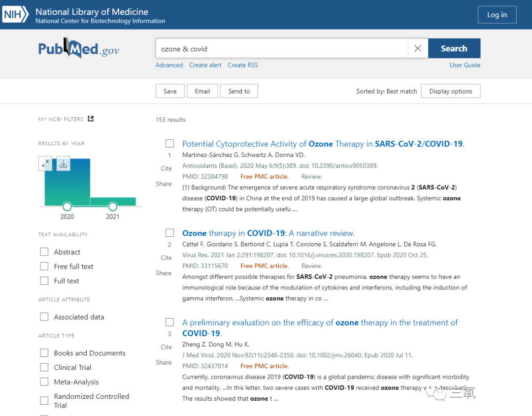Screen dimensions: 532x416
Task: Click the 2020 timeline handle
Action: tap(67, 206)
